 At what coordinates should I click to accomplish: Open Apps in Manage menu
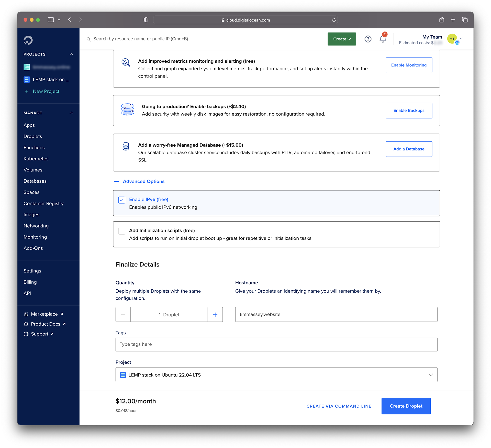click(x=29, y=125)
